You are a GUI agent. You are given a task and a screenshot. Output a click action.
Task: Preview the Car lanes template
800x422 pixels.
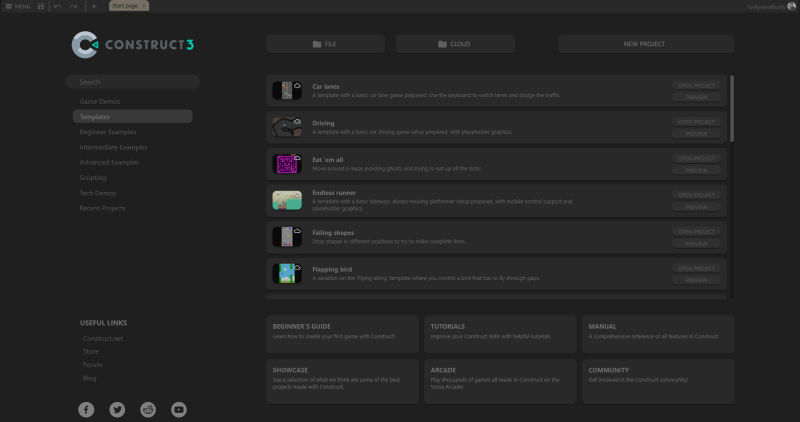coord(696,97)
